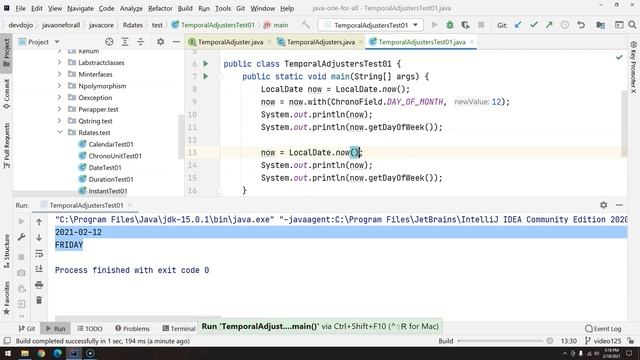Select opened file in Project tree
Viewport: 640px width, 360px height.
click(x=109, y=42)
